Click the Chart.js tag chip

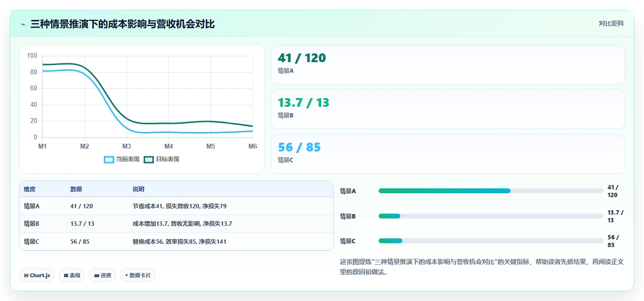(x=37, y=275)
